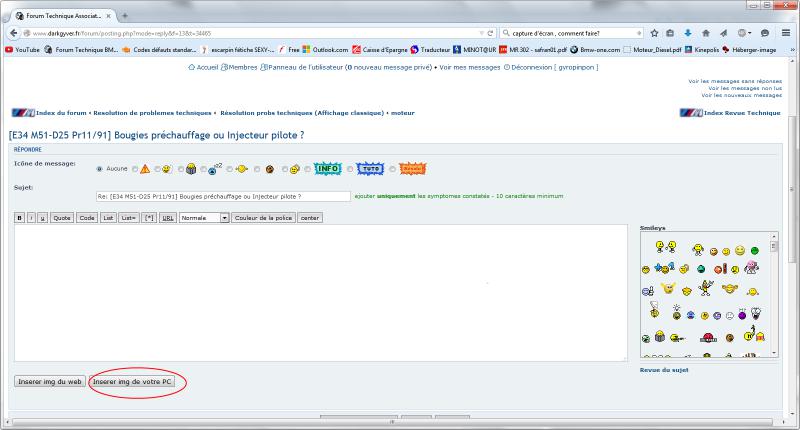
Task: Open the YouTube bookmark
Action: [22, 49]
